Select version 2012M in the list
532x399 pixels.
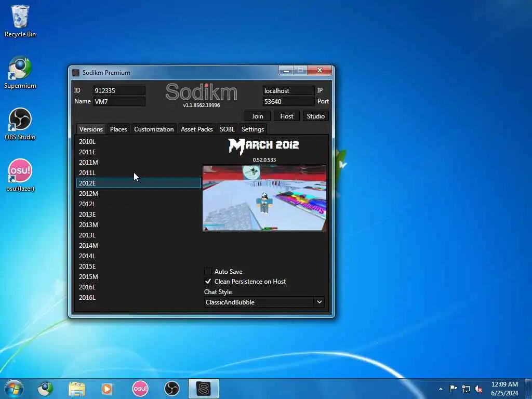pos(139,193)
